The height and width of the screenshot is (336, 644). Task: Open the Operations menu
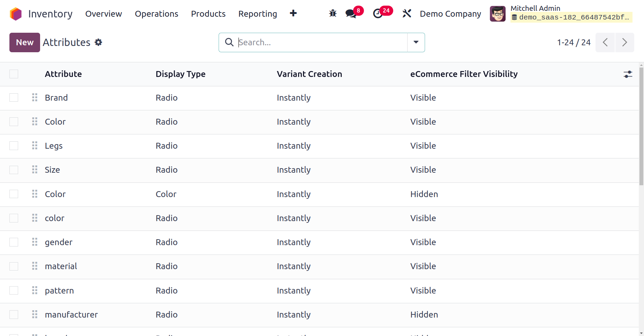157,14
